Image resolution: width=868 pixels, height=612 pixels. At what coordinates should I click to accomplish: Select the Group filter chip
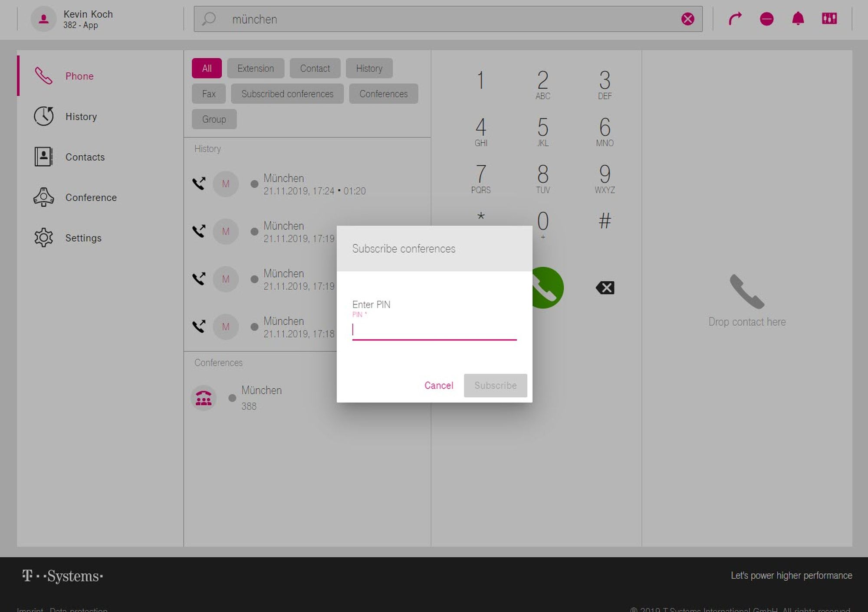pyautogui.click(x=214, y=119)
